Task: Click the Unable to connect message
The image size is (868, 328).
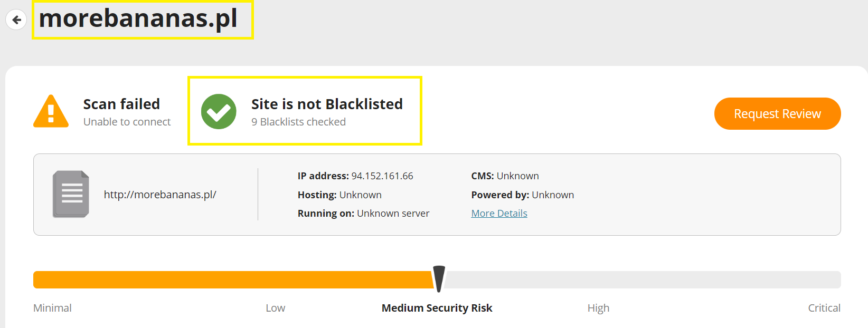Action: click(x=127, y=122)
